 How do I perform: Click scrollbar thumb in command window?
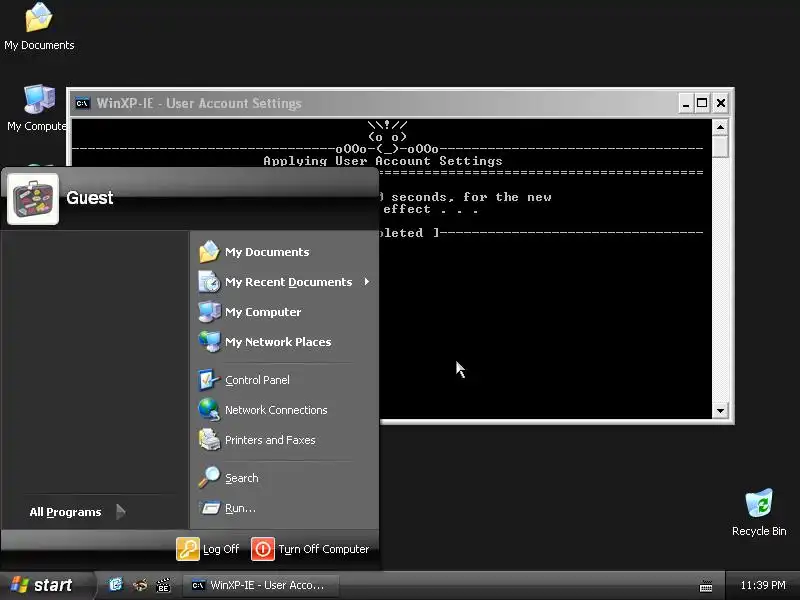(720, 146)
